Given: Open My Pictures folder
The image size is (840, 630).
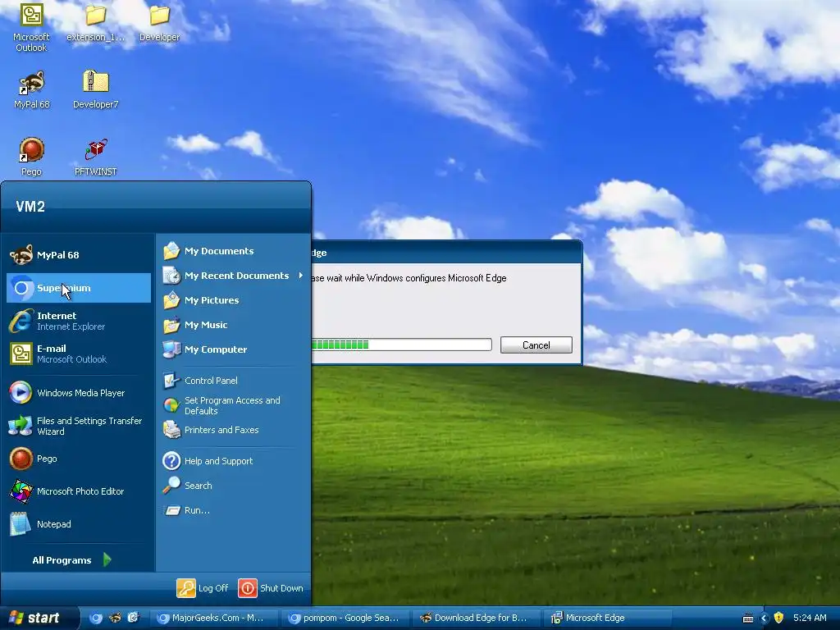Looking at the screenshot, I should point(233,300).
